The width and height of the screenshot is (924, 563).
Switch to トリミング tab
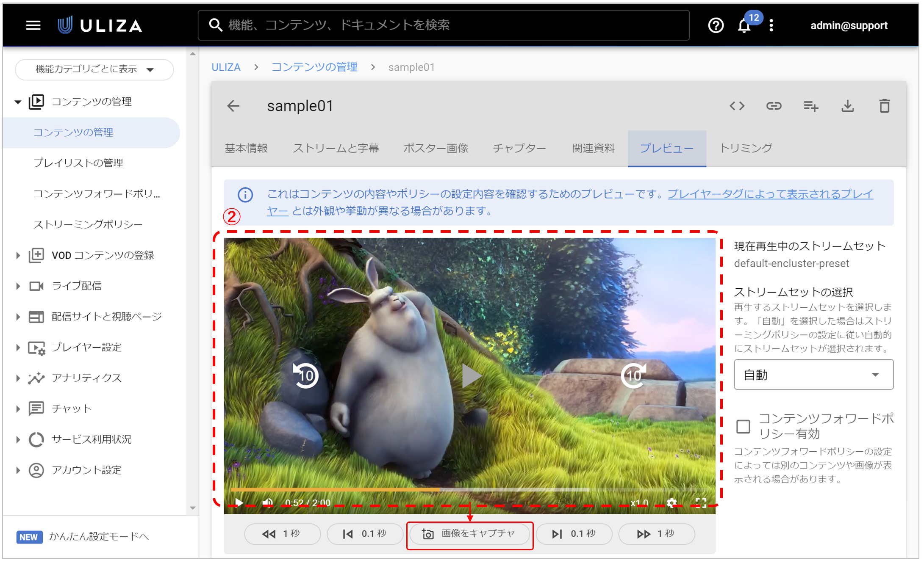[x=746, y=148]
